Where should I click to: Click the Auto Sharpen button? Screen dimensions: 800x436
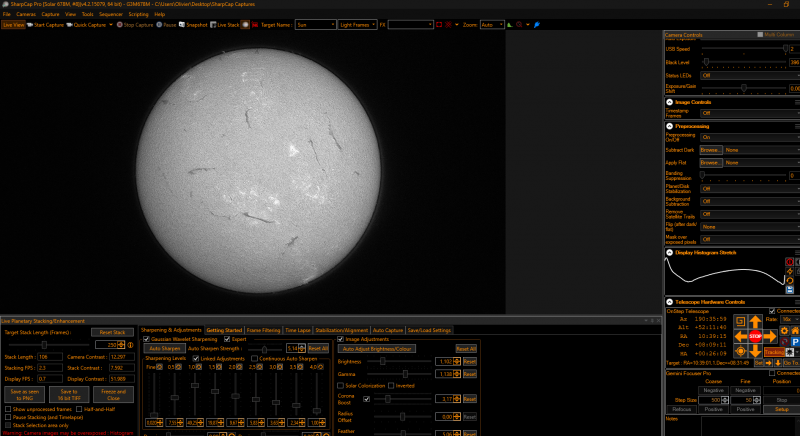(164, 348)
